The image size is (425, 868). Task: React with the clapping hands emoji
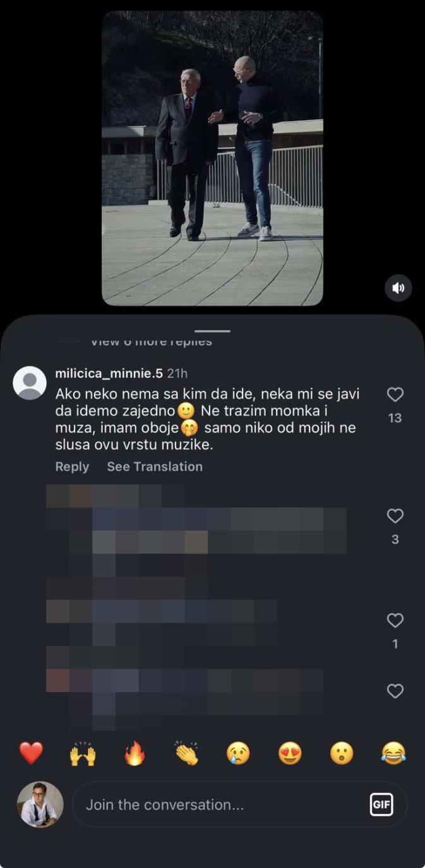(186, 753)
